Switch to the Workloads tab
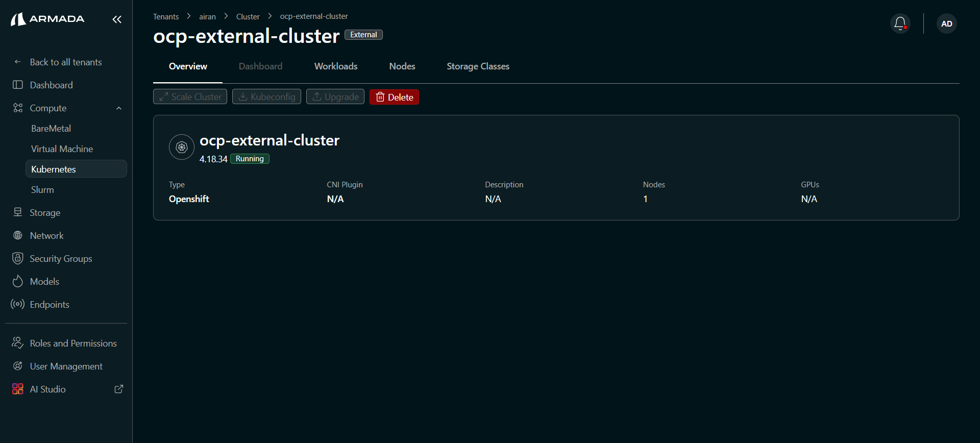Viewport: 980px width, 443px height. click(336, 66)
